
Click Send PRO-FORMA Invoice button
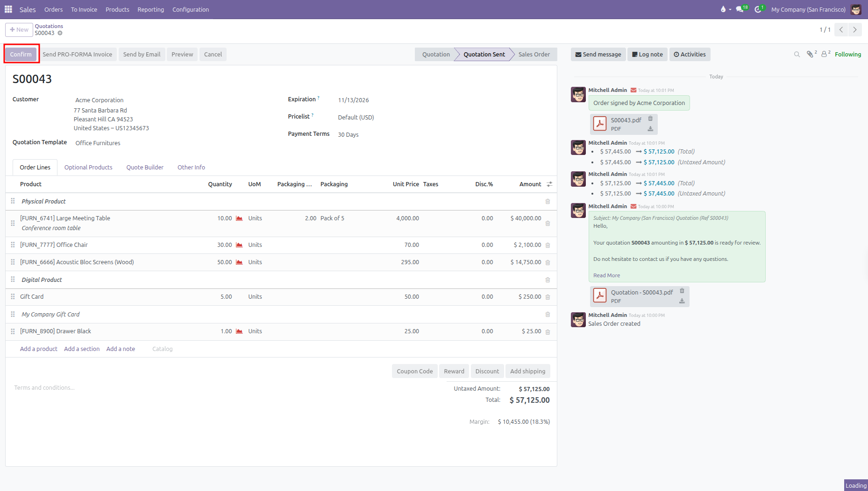[x=78, y=55]
